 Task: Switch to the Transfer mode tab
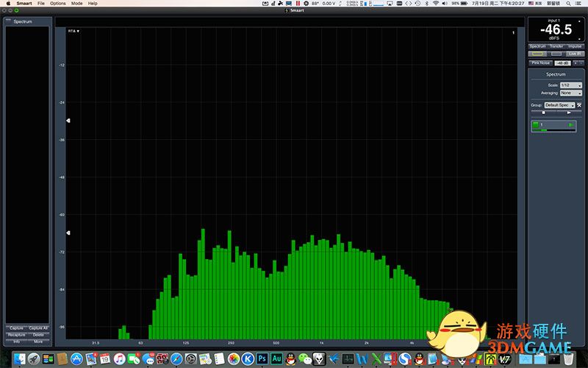point(556,46)
